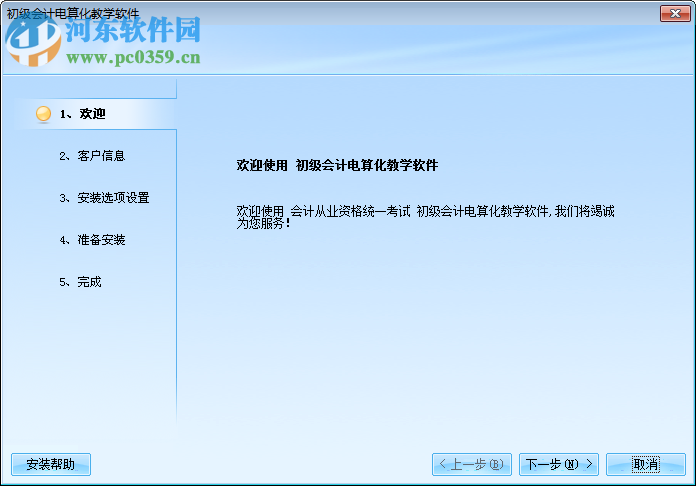Select step 3、安装选项设置 in the sidebar

coord(104,198)
